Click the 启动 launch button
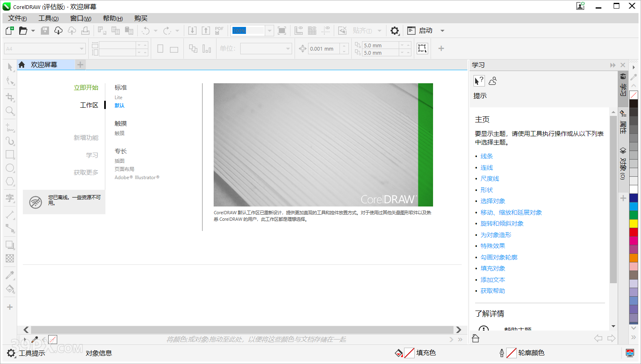Screen dimensions: 641x364 click(420, 31)
